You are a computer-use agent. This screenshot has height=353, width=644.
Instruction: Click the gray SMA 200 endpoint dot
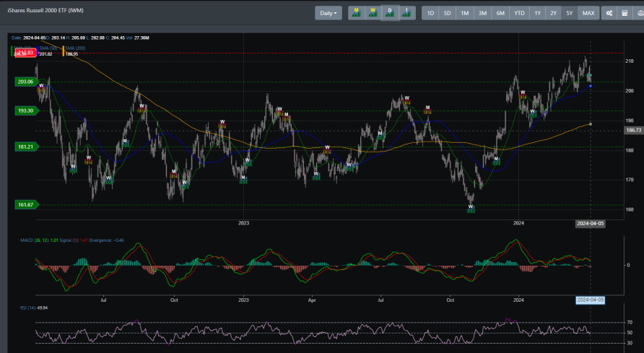pyautogui.click(x=591, y=124)
